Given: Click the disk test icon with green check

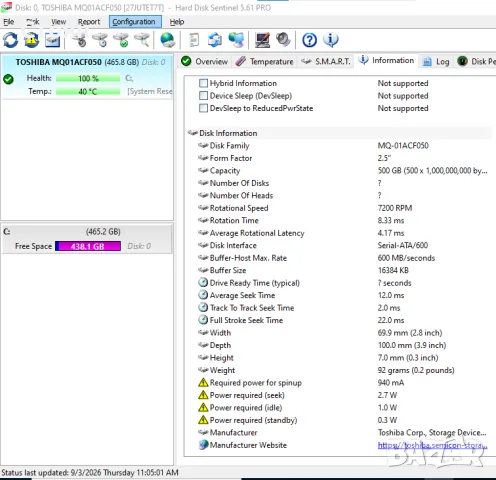Looking at the screenshot, I should tap(121, 40).
